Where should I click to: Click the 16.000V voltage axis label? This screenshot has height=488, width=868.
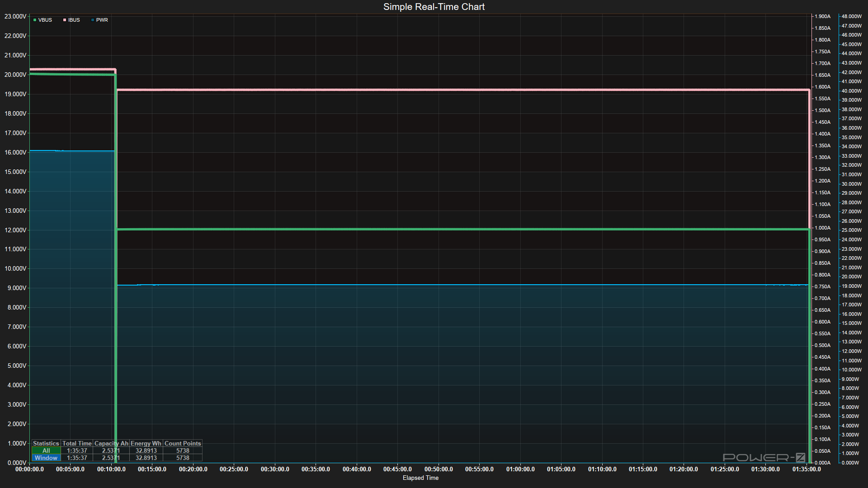[15, 152]
